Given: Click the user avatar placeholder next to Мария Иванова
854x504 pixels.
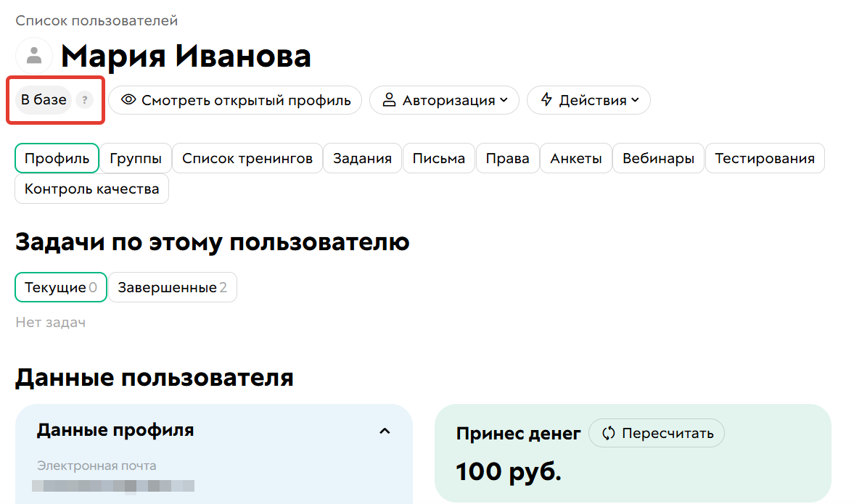Looking at the screenshot, I should (x=33, y=55).
